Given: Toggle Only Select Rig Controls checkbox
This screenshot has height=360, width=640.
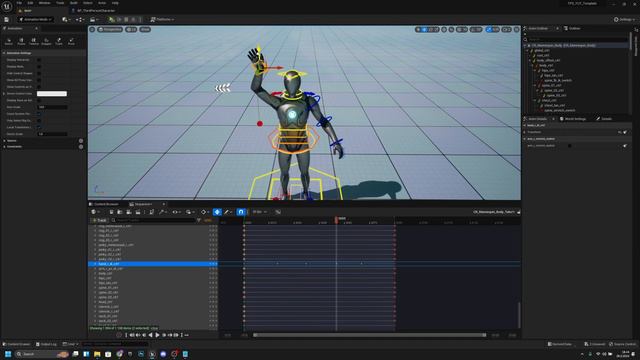Looking at the screenshot, I should (39, 120).
